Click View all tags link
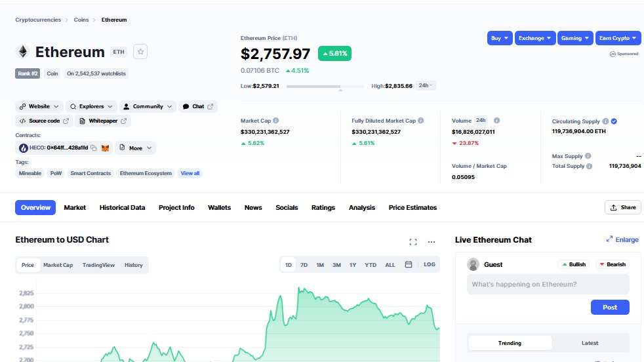 (x=190, y=173)
